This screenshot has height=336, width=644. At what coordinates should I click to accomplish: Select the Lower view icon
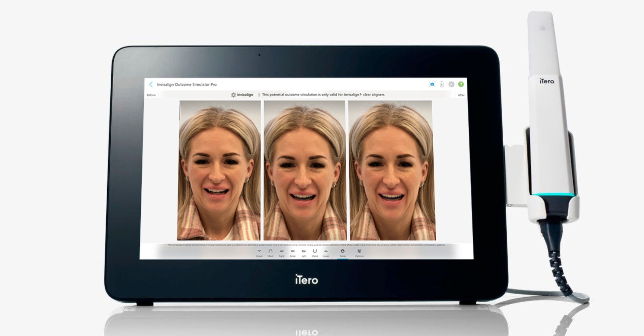point(326,253)
